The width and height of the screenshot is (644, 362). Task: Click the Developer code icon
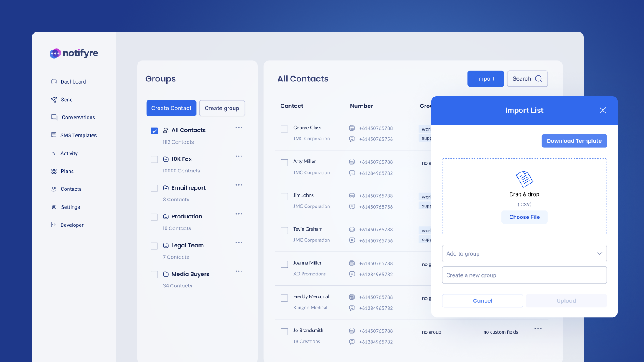(54, 225)
